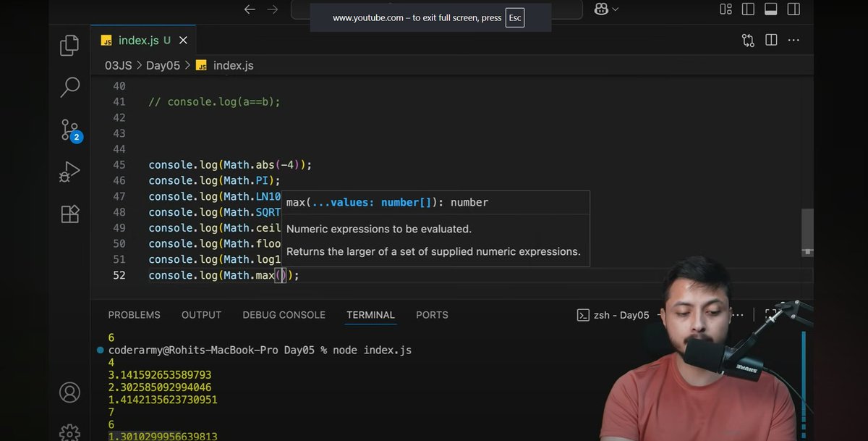
Task: Open the Accounts menu icon
Action: [x=69, y=392]
